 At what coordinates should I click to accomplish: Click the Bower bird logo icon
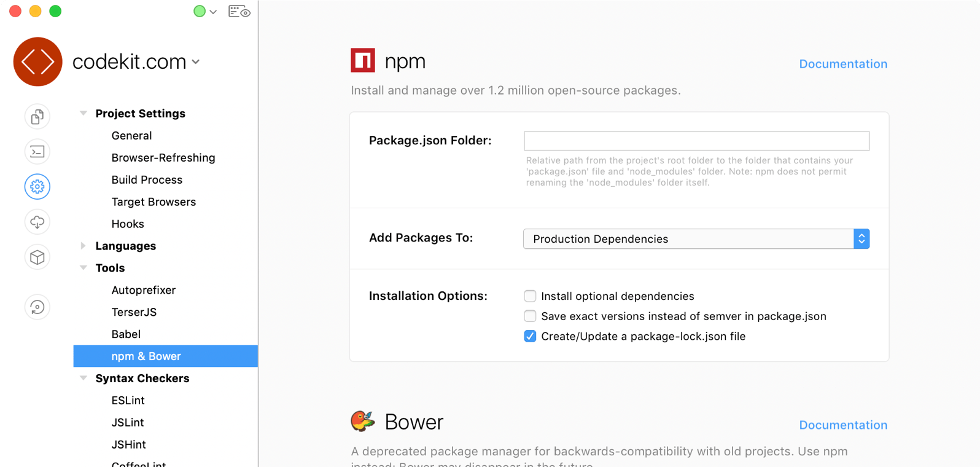(363, 421)
